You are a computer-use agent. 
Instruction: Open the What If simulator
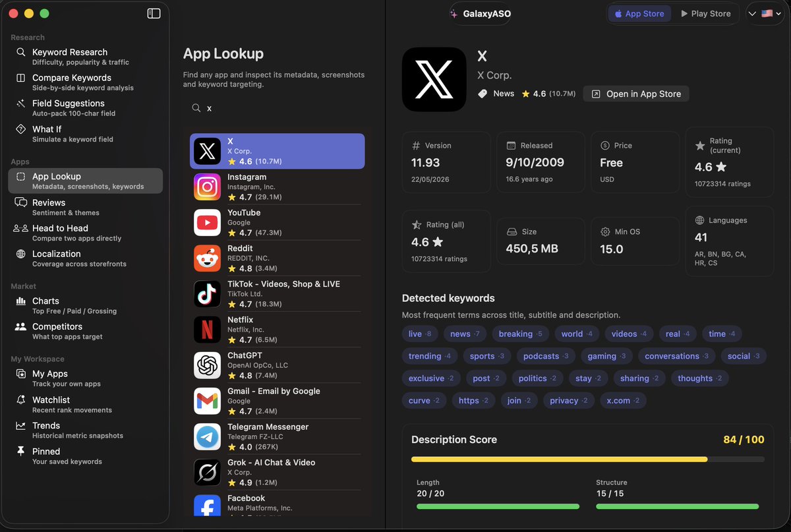[x=86, y=134]
